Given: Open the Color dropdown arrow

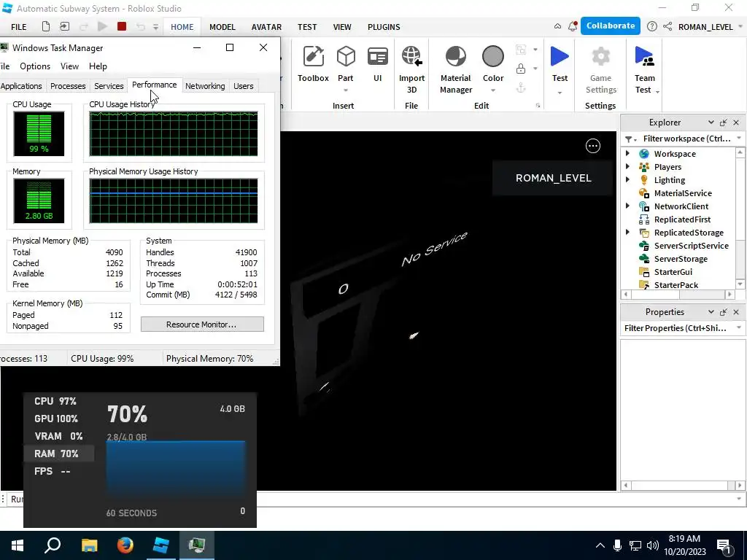Looking at the screenshot, I should coord(492,90).
